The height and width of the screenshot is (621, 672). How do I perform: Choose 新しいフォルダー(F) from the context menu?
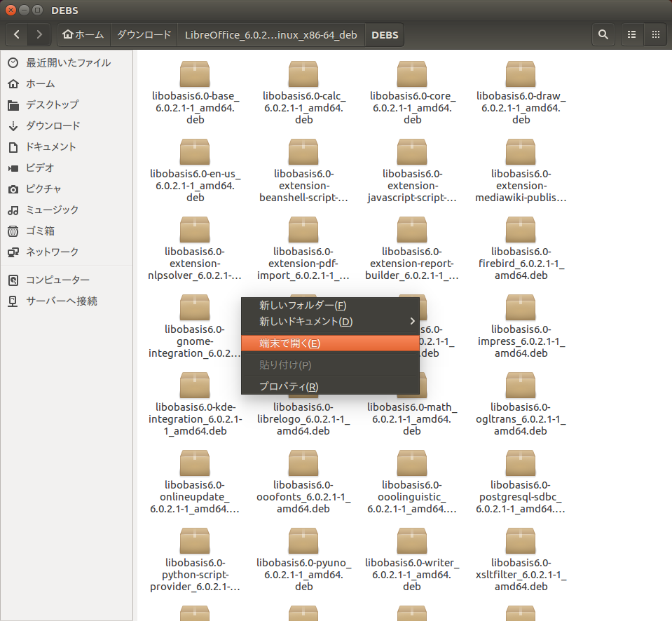pyautogui.click(x=330, y=305)
